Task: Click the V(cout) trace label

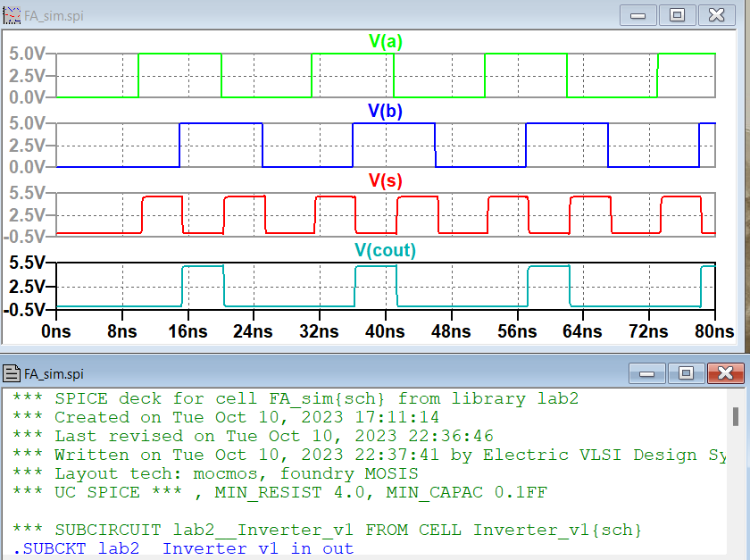Action: pyautogui.click(x=385, y=250)
